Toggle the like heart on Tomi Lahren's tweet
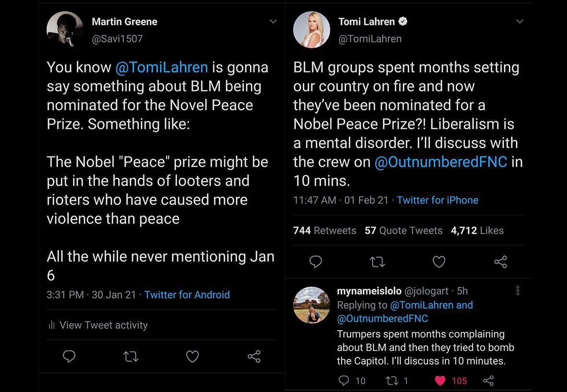Viewport: 567px width, 392px height. coord(439,262)
